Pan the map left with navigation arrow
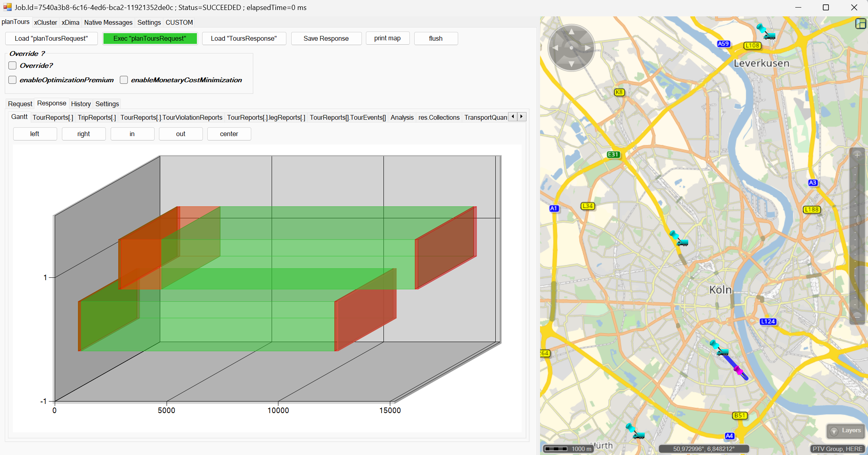 (x=555, y=48)
